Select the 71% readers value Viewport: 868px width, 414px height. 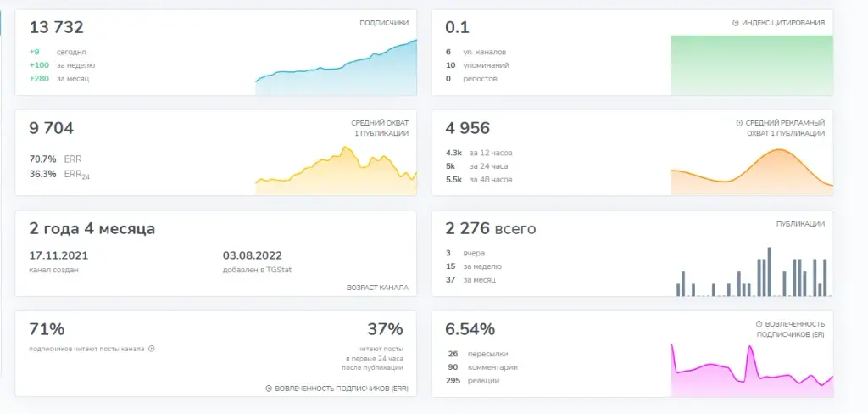coord(47,329)
